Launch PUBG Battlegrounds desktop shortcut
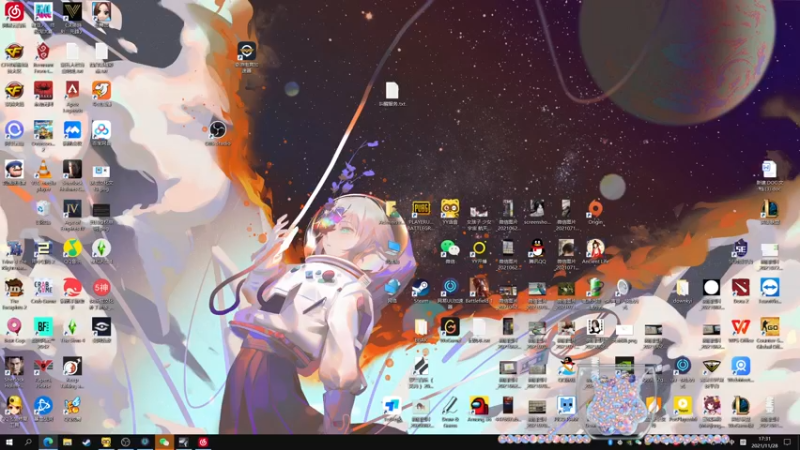Screen dimensions: 800x450 pos(421,209)
